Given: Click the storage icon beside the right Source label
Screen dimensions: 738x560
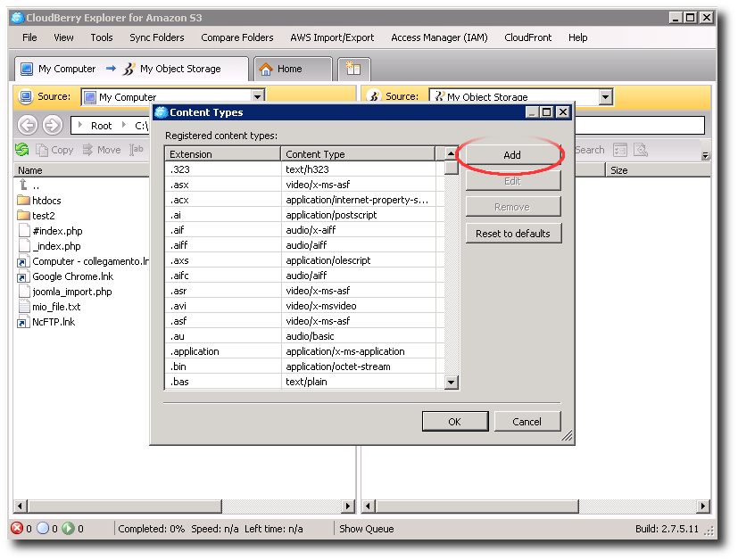Looking at the screenshot, I should tap(374, 96).
